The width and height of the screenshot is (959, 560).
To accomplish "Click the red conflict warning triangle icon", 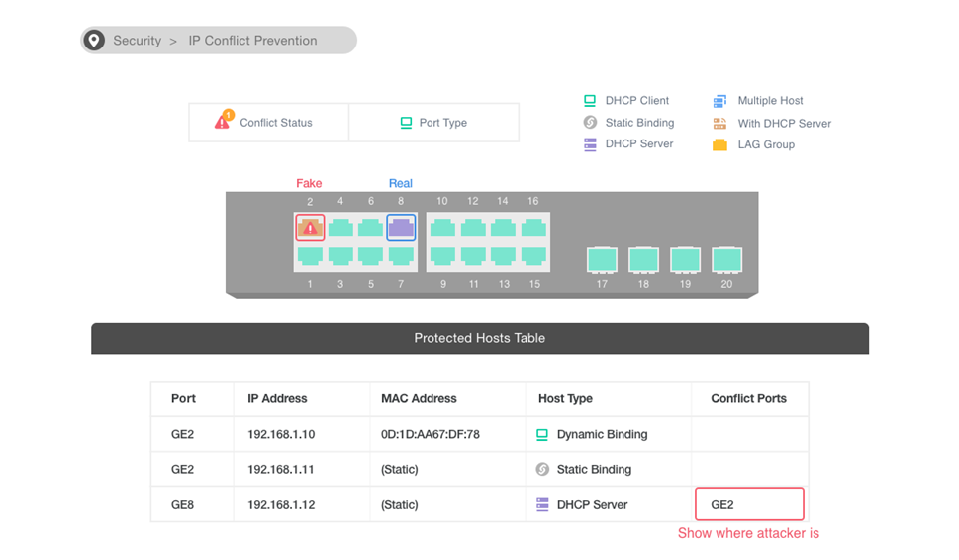I will [223, 122].
